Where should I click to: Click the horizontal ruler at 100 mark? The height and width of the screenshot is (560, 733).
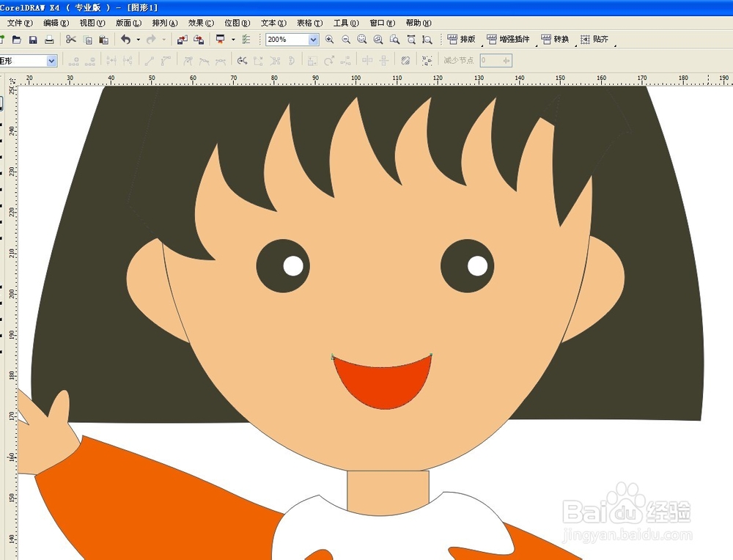356,78
